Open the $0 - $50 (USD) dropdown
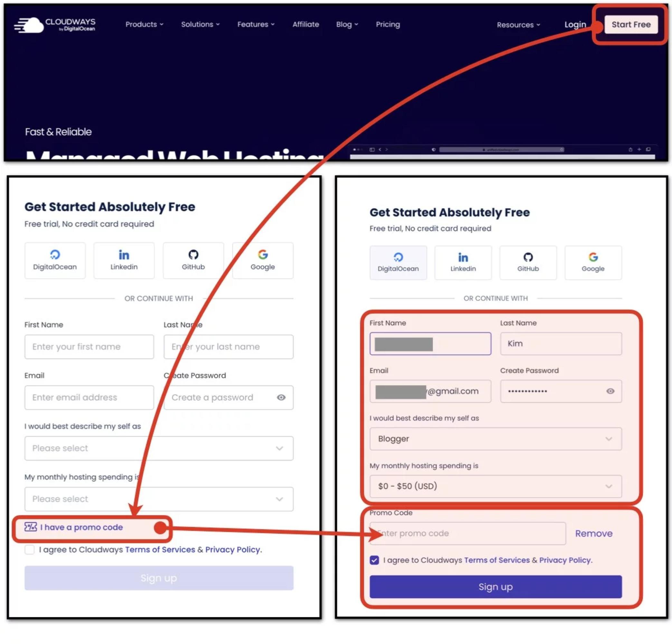The height and width of the screenshot is (644, 672). (x=496, y=486)
